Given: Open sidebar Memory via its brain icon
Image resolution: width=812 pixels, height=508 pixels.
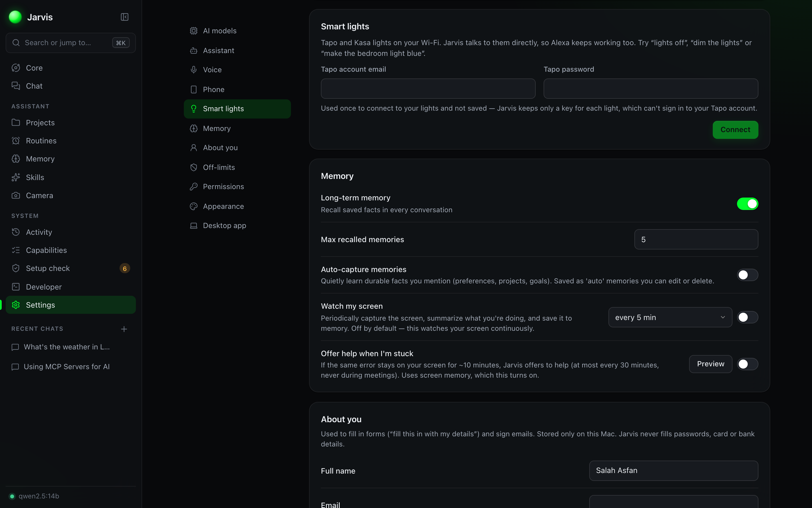Looking at the screenshot, I should [x=16, y=159].
